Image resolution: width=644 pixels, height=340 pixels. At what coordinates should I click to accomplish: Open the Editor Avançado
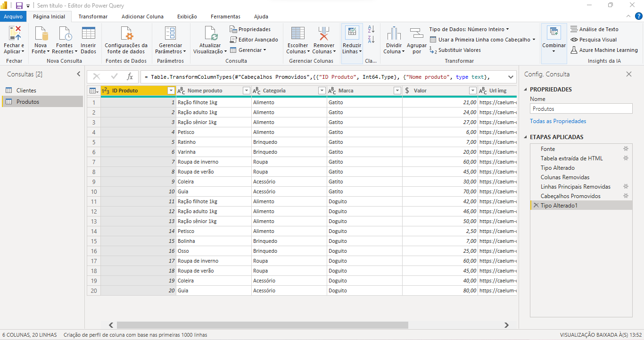pos(254,40)
